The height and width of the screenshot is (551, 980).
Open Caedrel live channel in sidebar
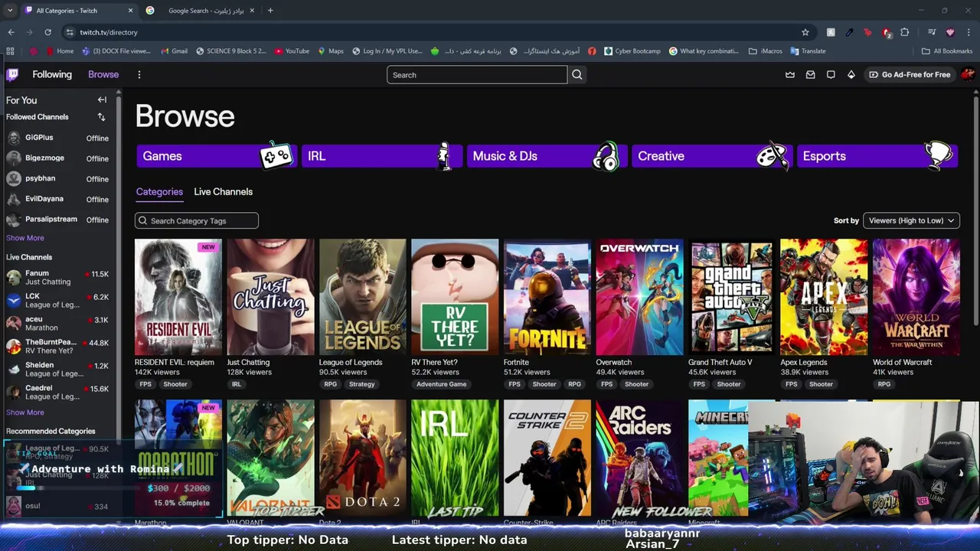58,393
